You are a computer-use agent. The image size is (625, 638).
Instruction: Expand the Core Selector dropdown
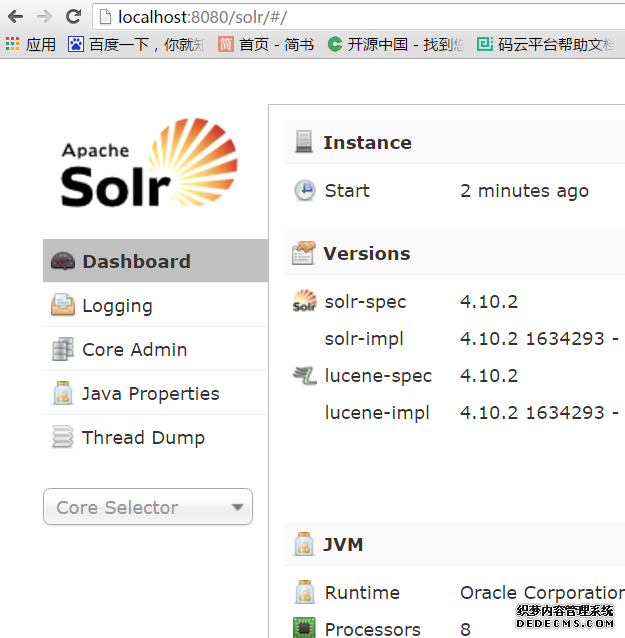click(x=147, y=507)
